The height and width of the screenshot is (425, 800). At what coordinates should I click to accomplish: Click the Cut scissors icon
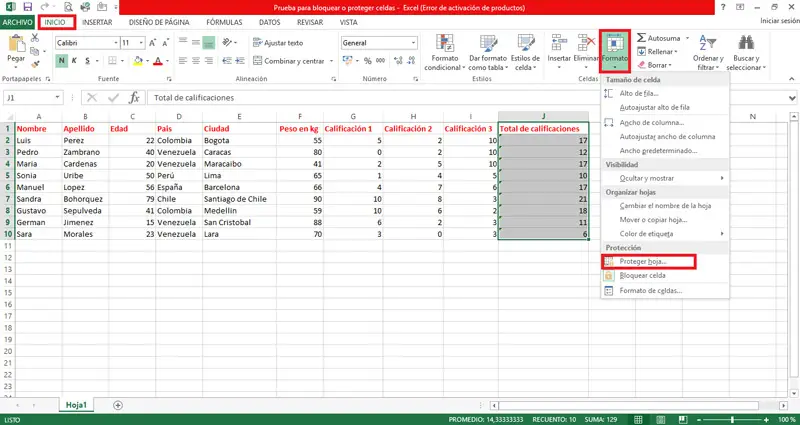(x=35, y=38)
